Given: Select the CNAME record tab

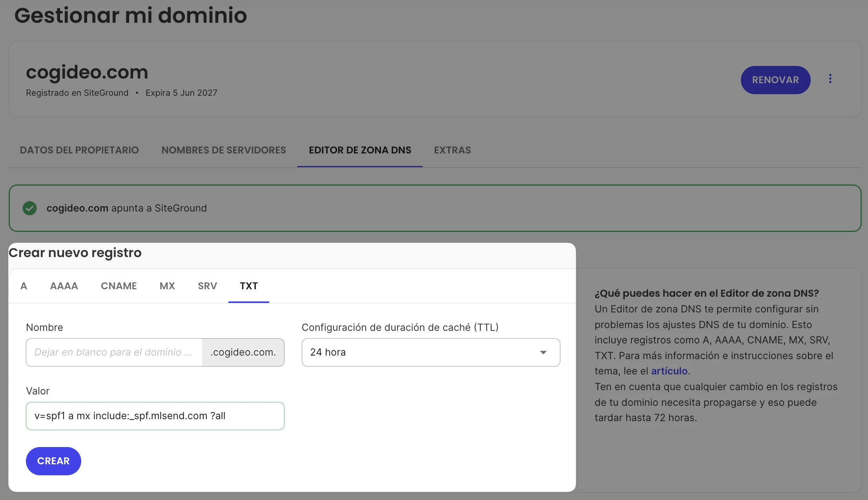Looking at the screenshot, I should [119, 286].
